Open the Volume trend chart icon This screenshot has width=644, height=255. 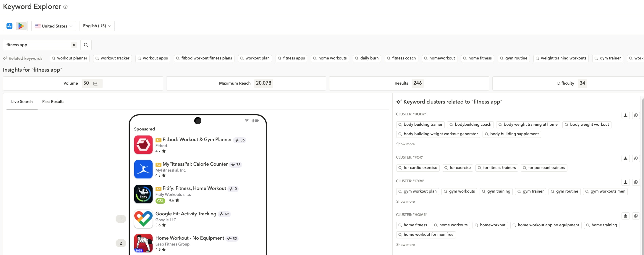pyautogui.click(x=96, y=83)
